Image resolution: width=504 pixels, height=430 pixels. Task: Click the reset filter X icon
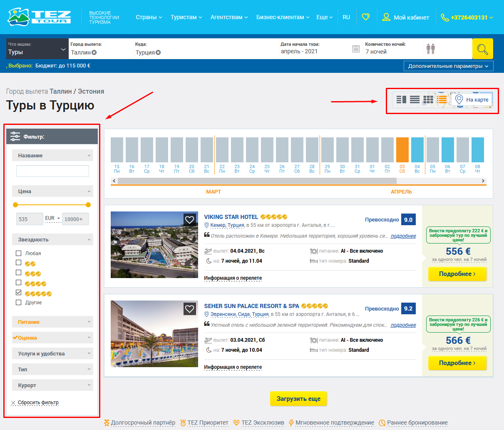[13, 403]
